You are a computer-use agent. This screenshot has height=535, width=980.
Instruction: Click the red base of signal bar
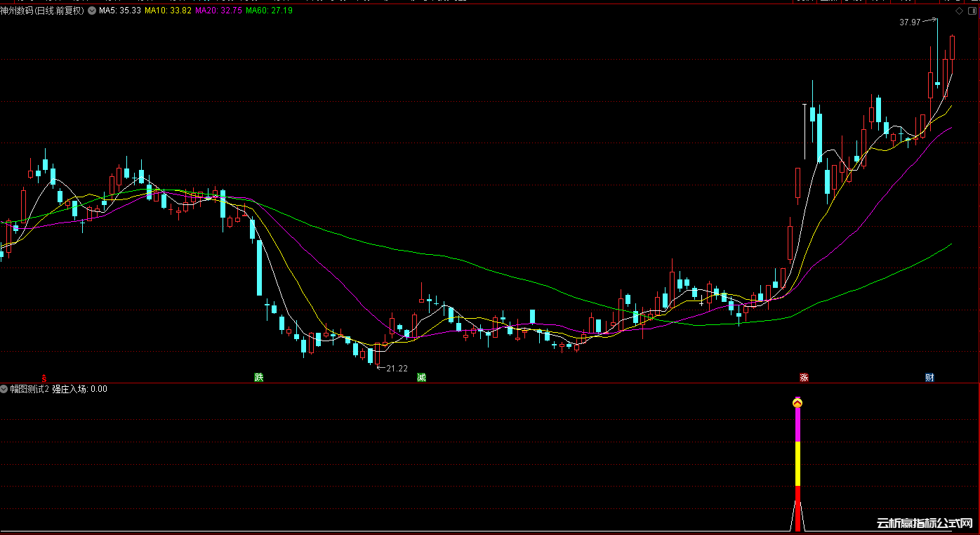tap(797, 508)
